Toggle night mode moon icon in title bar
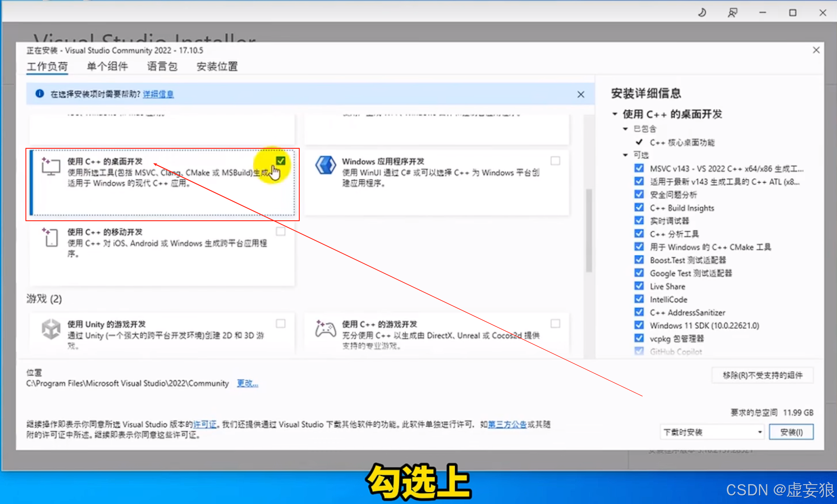Image resolution: width=837 pixels, height=504 pixels. tap(702, 13)
